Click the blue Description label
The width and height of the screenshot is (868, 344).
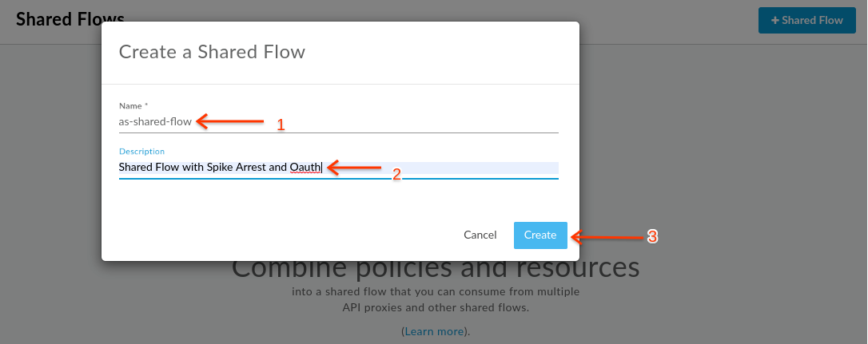[x=141, y=151]
